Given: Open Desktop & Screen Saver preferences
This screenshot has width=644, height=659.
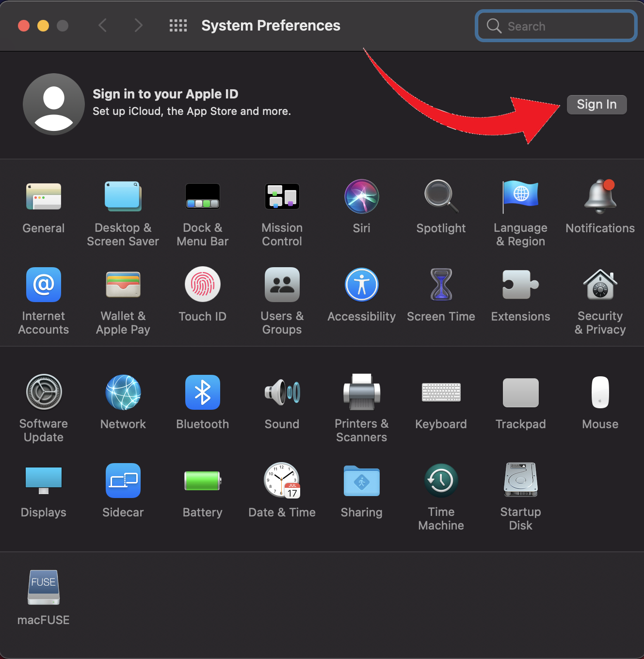Looking at the screenshot, I should 123,197.
